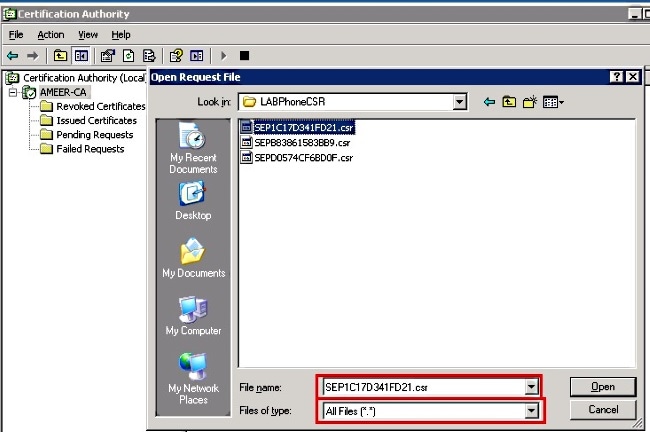
Task: Select the Pending Requests folder
Action: pyautogui.click(x=95, y=134)
